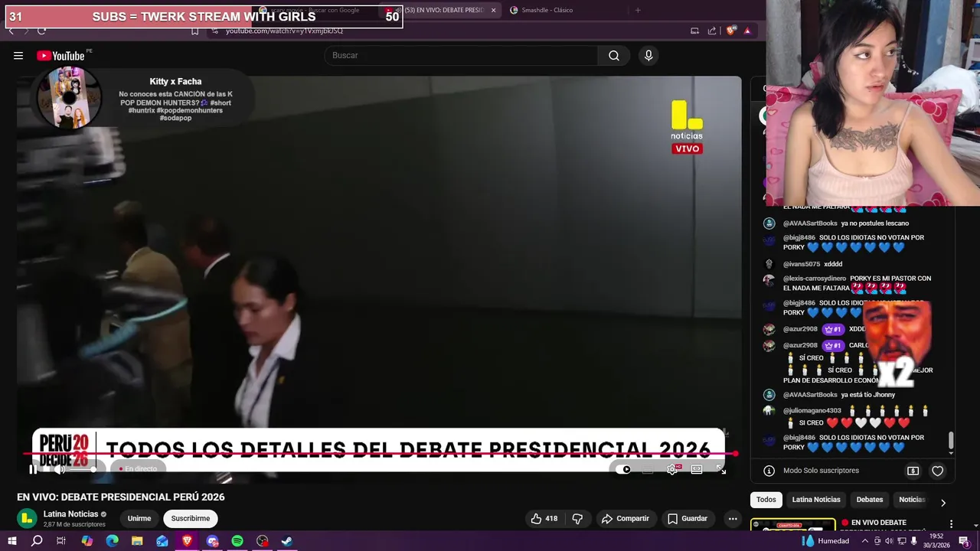Open the Windows notification center
Viewport: 980px width, 551px height.
(965, 541)
